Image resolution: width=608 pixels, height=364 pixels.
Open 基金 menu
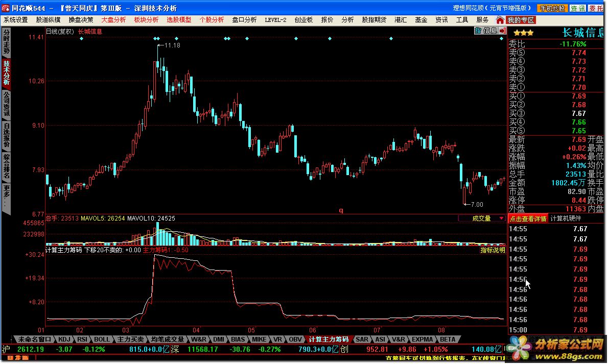click(x=420, y=20)
